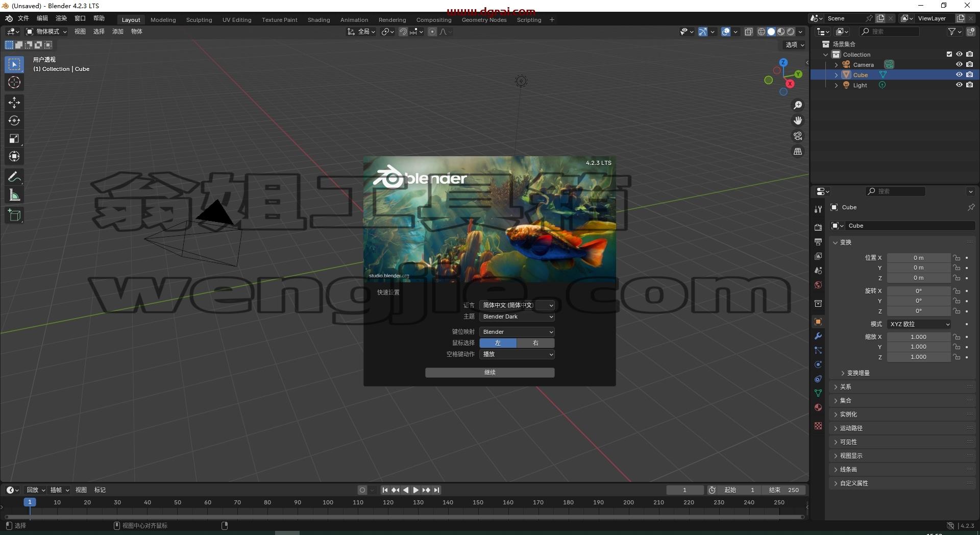Open the theme Blender Dark dropdown
980x535 pixels.
click(x=517, y=317)
